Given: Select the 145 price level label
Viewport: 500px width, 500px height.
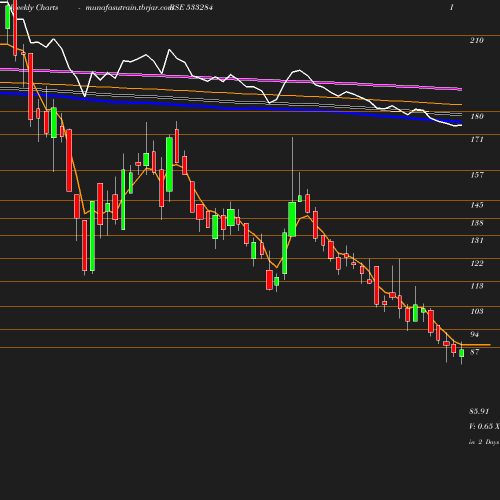Looking at the screenshot, I should tap(477, 205).
